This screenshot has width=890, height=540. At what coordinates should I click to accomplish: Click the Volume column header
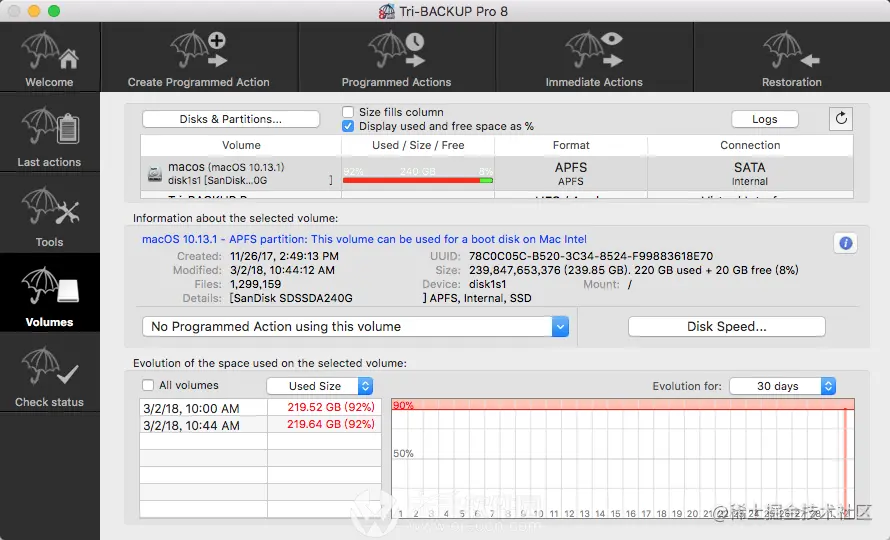[241, 145]
